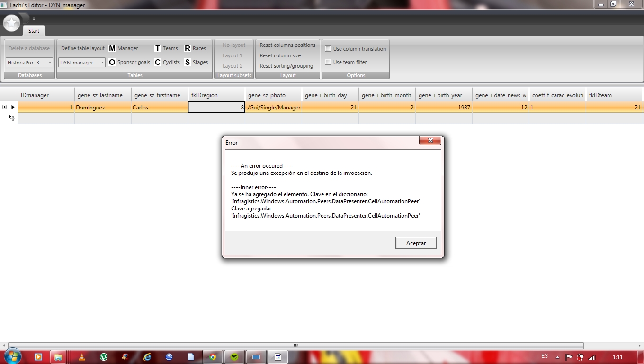
Task: Open the Races table via R icon
Action: (x=188, y=48)
